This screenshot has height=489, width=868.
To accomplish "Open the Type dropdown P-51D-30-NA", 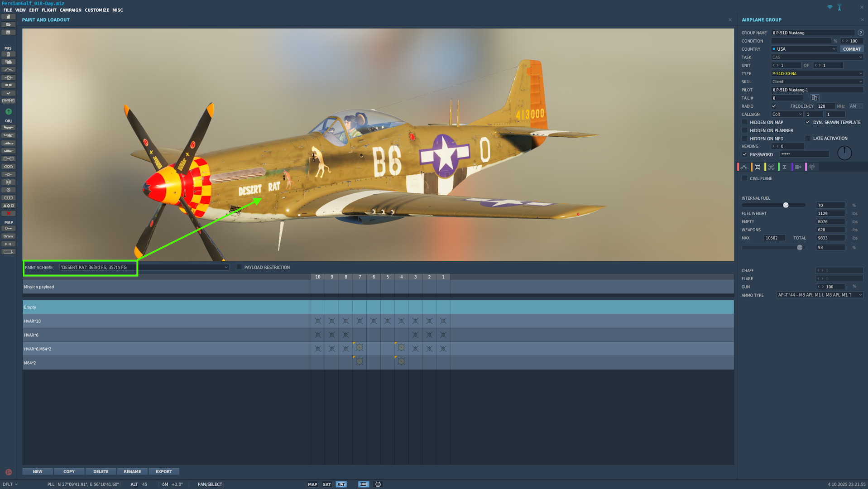I will pos(817,73).
